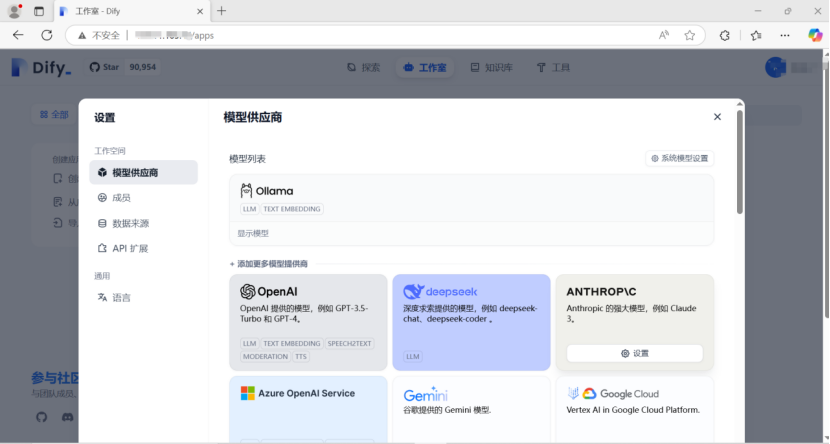Click TEXT EMBEDDING tag on Ollama card
This screenshot has width=830, height=444.
tap(292, 209)
